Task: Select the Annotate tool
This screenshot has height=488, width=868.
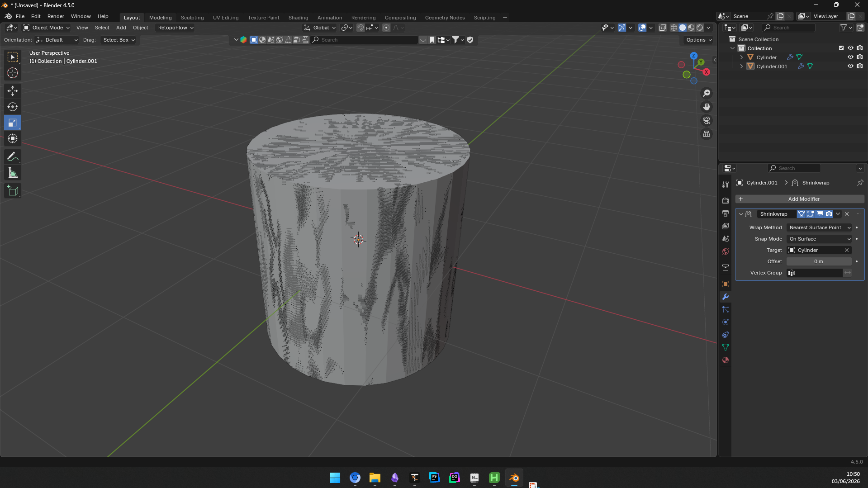Action: [13, 157]
